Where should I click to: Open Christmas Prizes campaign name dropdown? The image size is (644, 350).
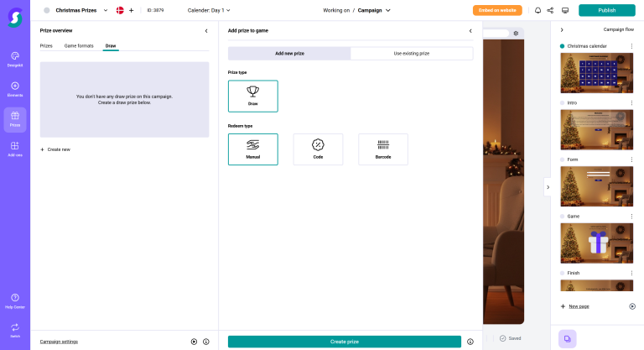pos(81,10)
